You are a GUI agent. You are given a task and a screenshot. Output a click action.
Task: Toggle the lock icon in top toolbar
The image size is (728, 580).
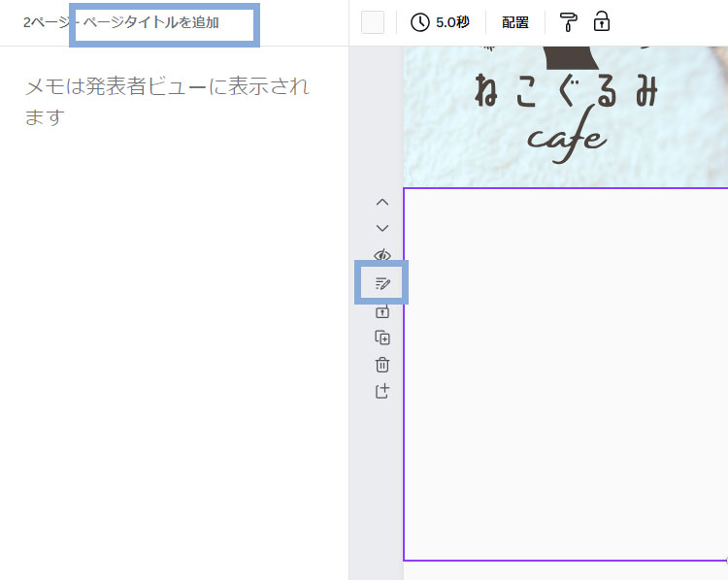602,21
